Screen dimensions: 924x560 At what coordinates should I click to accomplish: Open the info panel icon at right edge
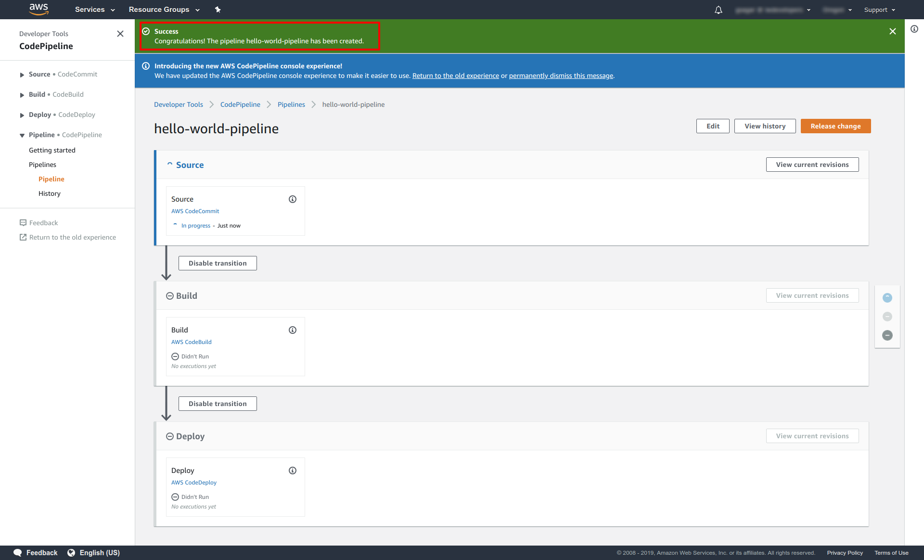(x=914, y=29)
